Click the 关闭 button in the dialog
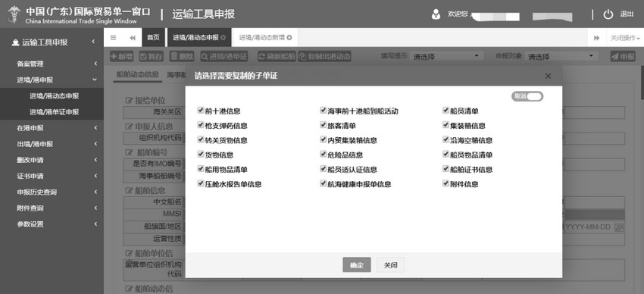Screen dimensions: 644x294 coord(391,265)
